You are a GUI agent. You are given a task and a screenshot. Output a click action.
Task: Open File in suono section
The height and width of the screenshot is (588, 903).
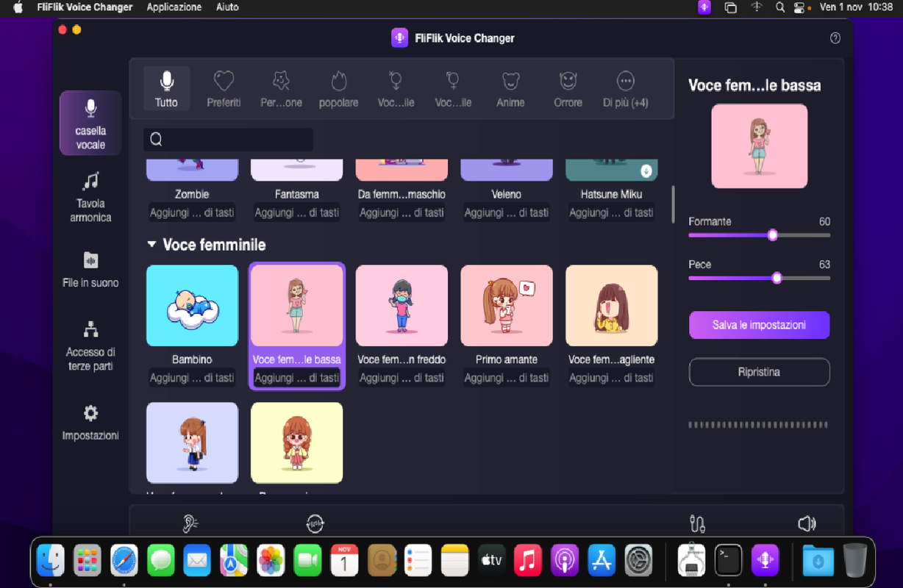(90, 269)
